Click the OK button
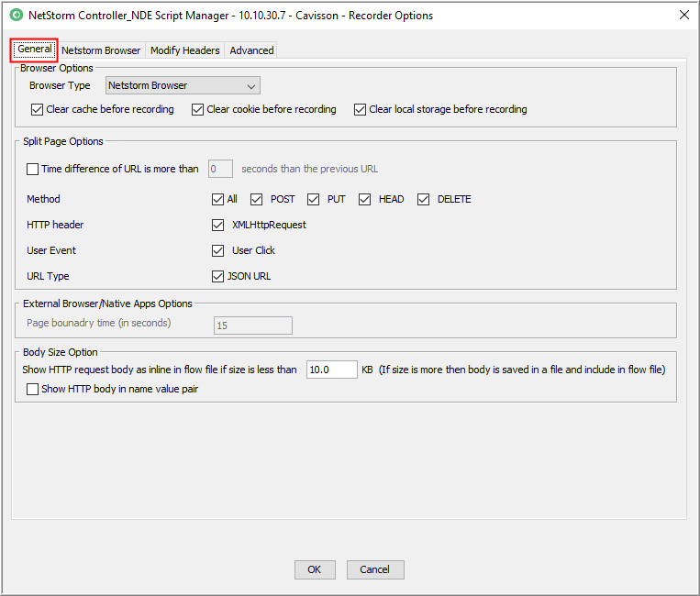This screenshot has width=700, height=596. (x=315, y=569)
